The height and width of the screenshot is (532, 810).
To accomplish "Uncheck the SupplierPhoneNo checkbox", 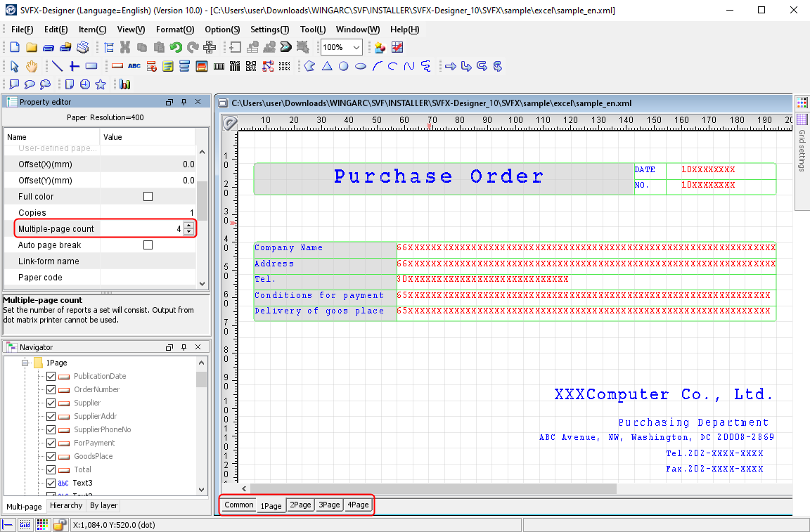I will pos(51,429).
